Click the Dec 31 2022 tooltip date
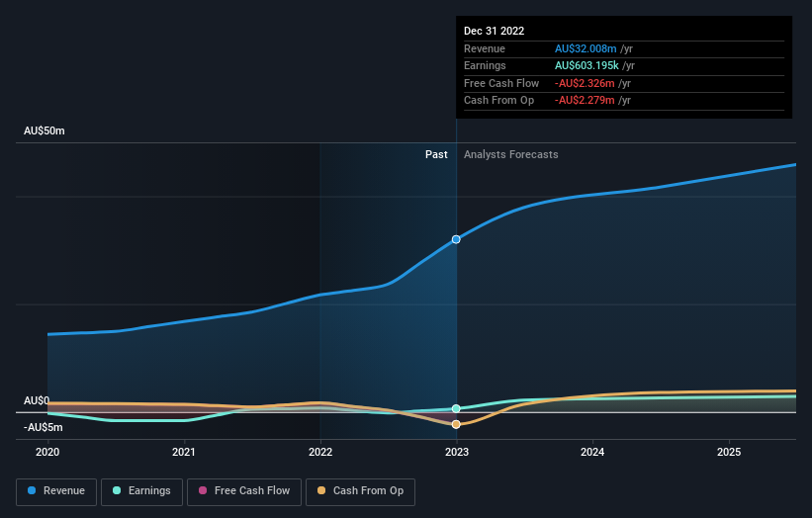This screenshot has width=812, height=518. click(x=495, y=31)
